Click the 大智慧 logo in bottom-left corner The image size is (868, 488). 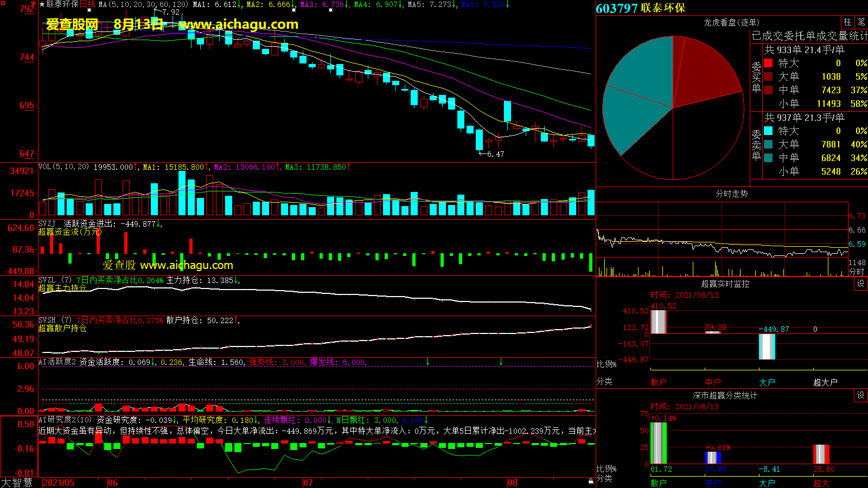[17, 483]
